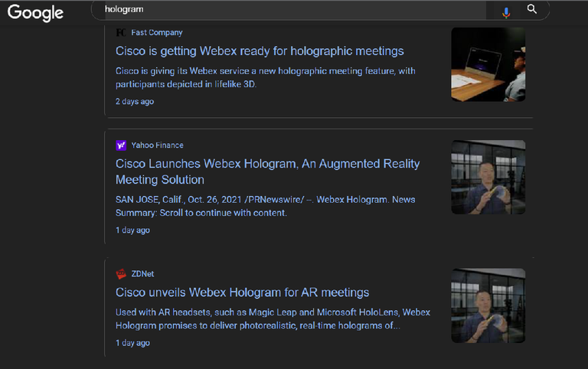
Task: Click '1 day ago' under ZDNet result
Action: (132, 343)
